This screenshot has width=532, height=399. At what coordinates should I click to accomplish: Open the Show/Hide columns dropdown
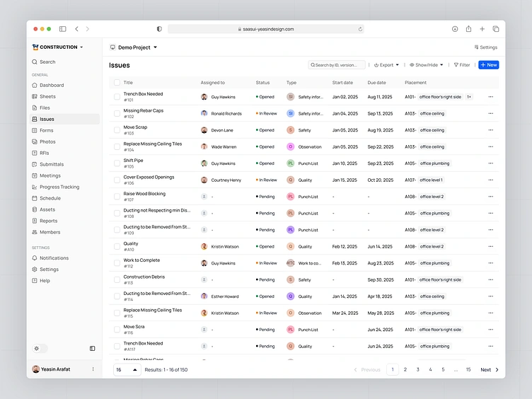tap(426, 65)
